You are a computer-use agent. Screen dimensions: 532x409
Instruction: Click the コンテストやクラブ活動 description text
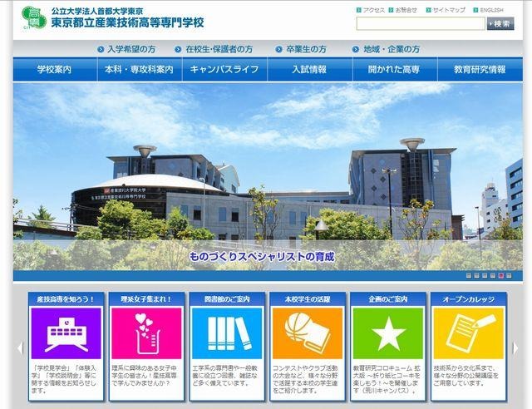306,379
